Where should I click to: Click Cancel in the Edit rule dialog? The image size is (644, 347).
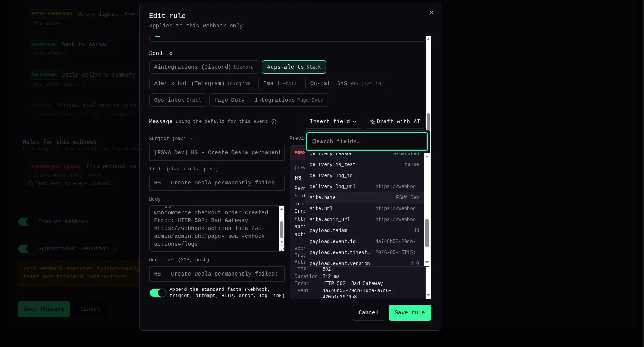point(369,313)
